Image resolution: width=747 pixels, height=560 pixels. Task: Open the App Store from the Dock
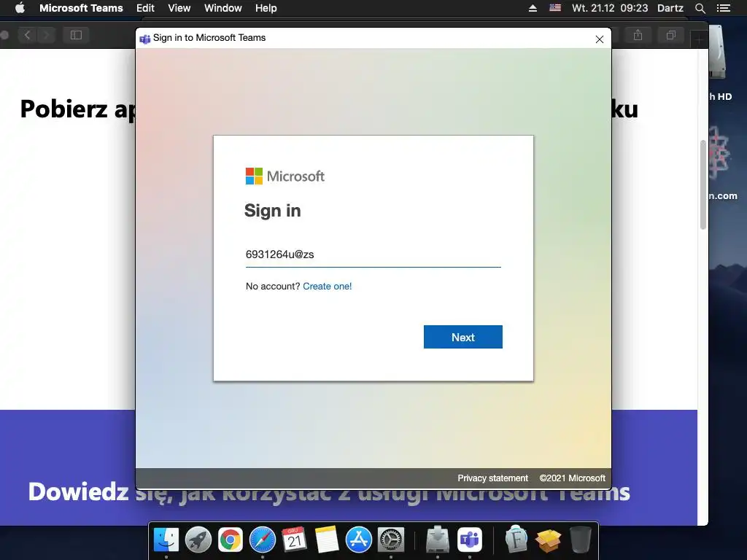coord(358,540)
